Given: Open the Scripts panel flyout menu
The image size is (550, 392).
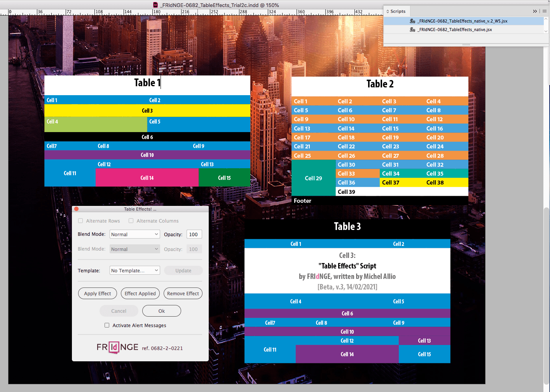Looking at the screenshot, I should [544, 11].
